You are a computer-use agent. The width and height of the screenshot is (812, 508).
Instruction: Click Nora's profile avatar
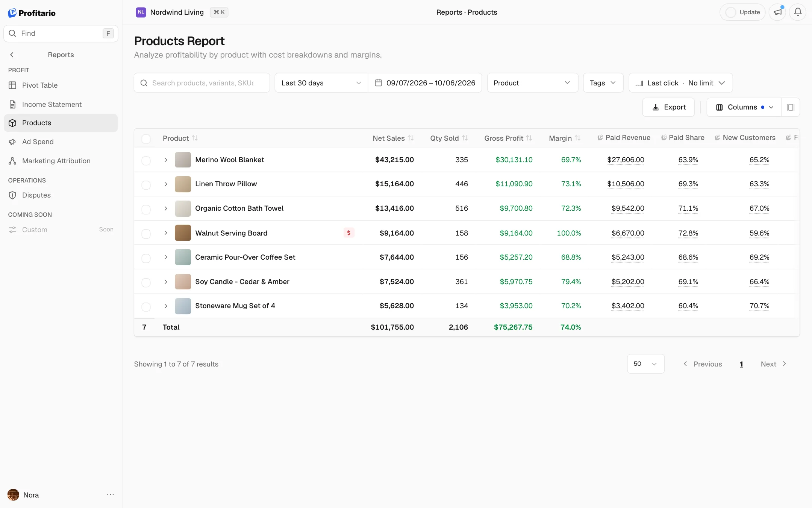(x=13, y=495)
